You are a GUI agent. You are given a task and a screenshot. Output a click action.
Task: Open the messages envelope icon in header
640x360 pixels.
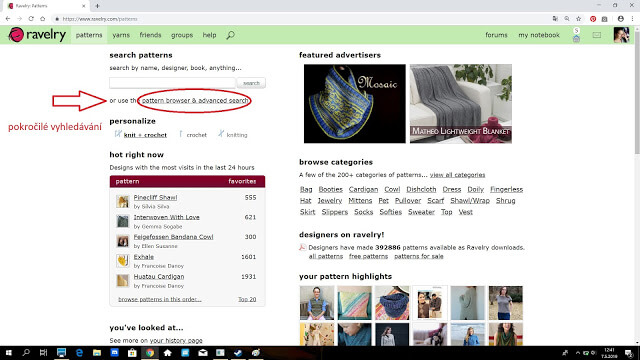tap(597, 35)
